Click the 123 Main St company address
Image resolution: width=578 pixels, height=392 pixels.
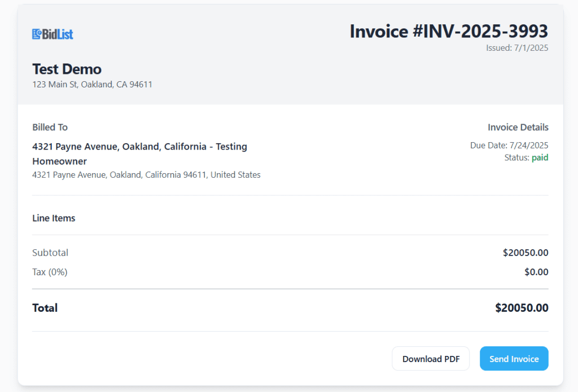(92, 84)
